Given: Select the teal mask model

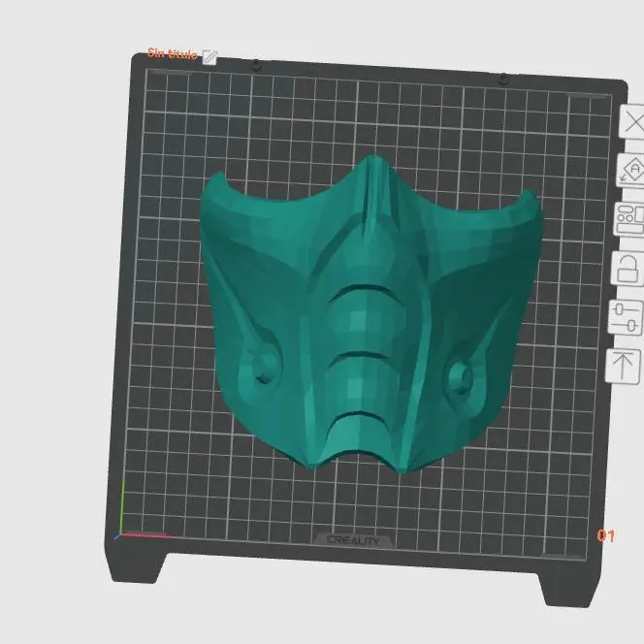Looking at the screenshot, I should tap(370, 316).
